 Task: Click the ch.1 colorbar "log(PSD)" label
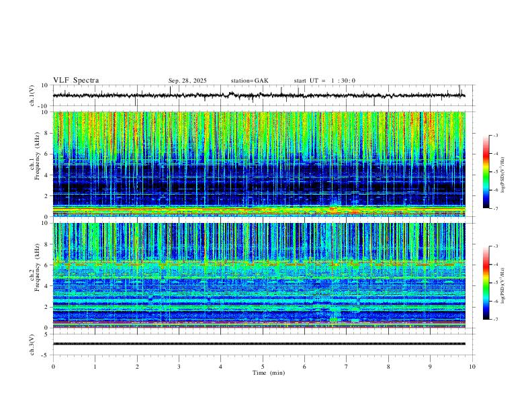[x=503, y=175]
